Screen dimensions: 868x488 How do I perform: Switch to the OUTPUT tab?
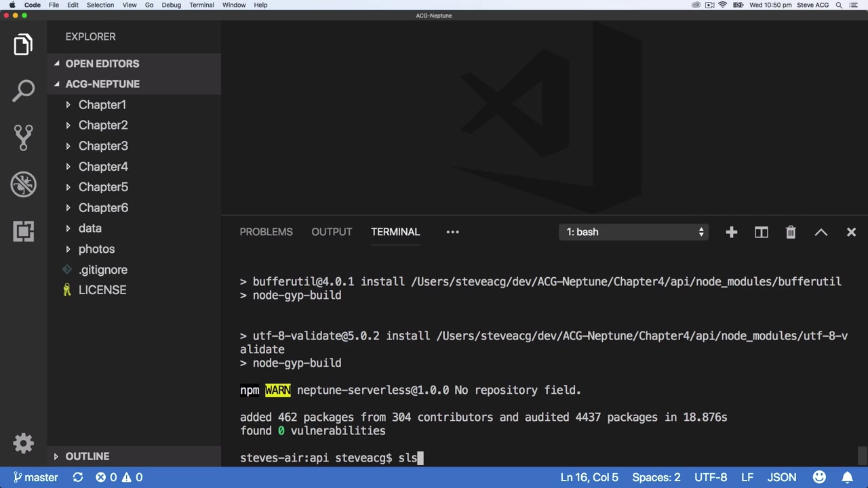[332, 232]
